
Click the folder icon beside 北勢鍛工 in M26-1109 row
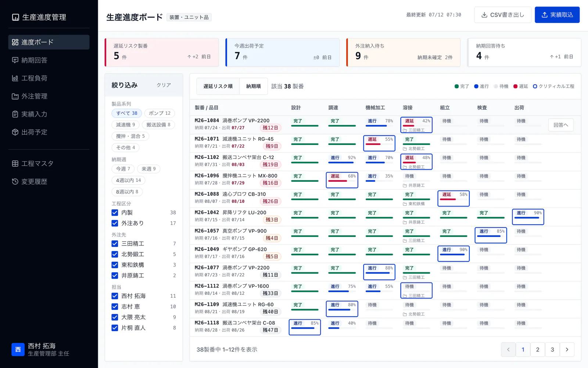[405, 314]
